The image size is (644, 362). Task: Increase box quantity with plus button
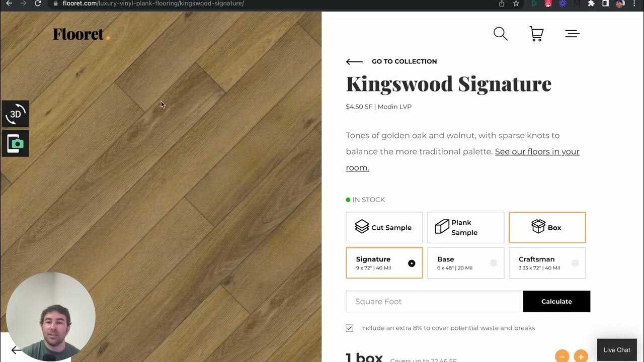click(x=581, y=356)
